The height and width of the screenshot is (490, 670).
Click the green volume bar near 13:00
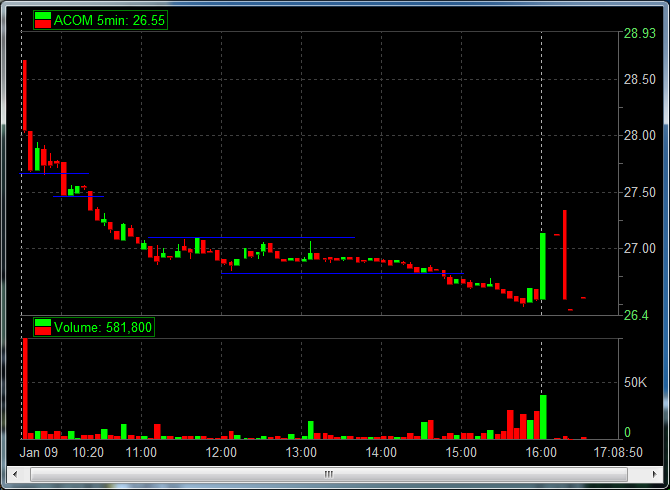tap(311, 430)
